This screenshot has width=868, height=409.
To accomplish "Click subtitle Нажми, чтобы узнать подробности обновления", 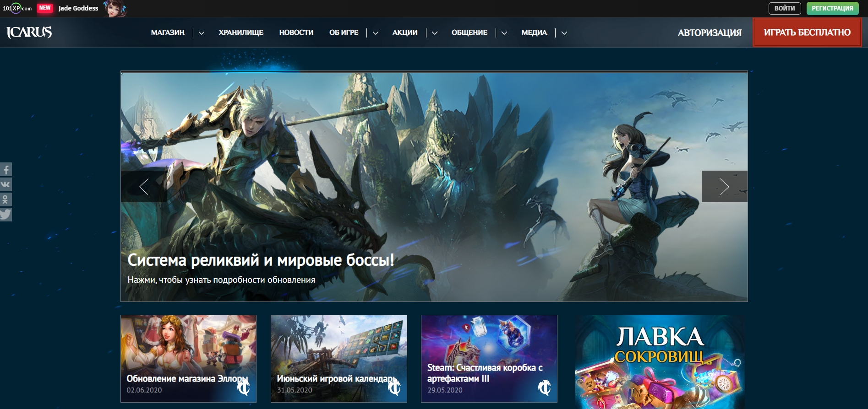I will (x=221, y=280).
